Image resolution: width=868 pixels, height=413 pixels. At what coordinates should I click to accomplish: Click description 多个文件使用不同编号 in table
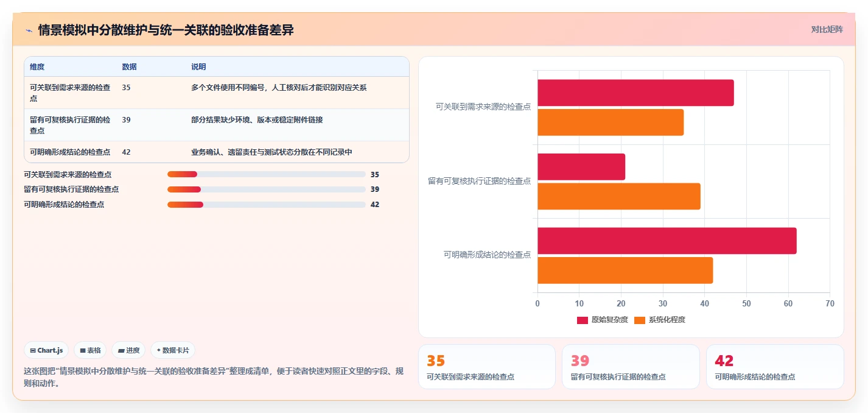pyautogui.click(x=279, y=88)
